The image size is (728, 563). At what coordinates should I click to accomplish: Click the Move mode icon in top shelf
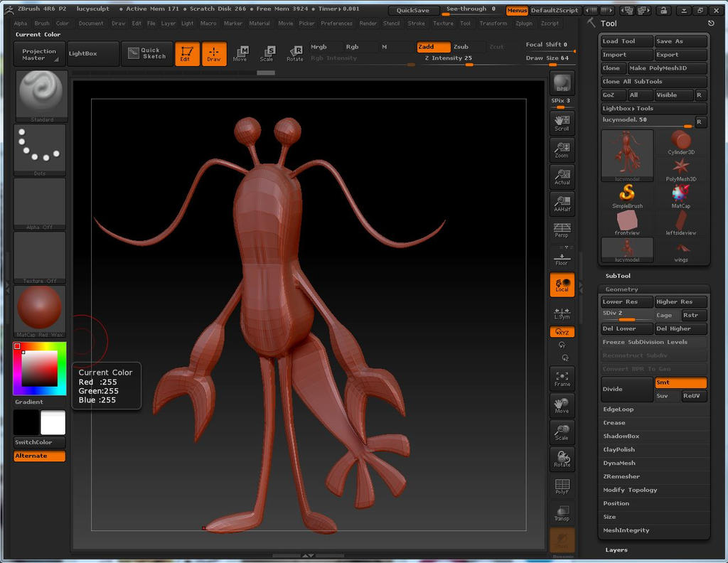[x=240, y=53]
